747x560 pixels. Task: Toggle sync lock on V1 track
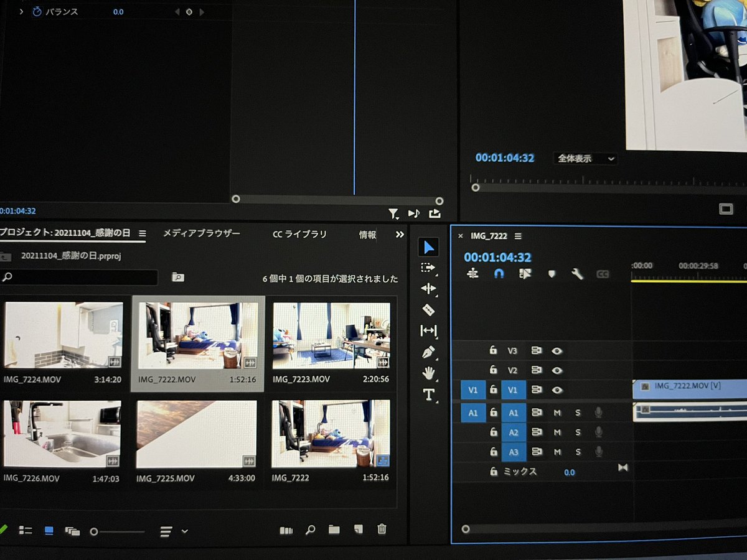tap(536, 390)
